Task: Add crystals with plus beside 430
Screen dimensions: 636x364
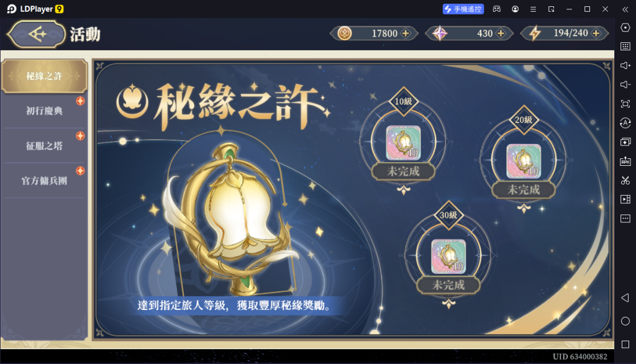Action: coord(501,34)
